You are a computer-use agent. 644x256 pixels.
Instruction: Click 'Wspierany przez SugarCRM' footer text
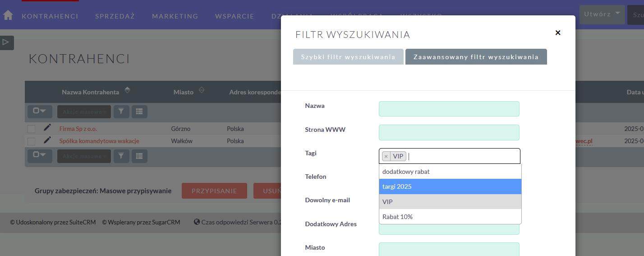click(x=141, y=222)
